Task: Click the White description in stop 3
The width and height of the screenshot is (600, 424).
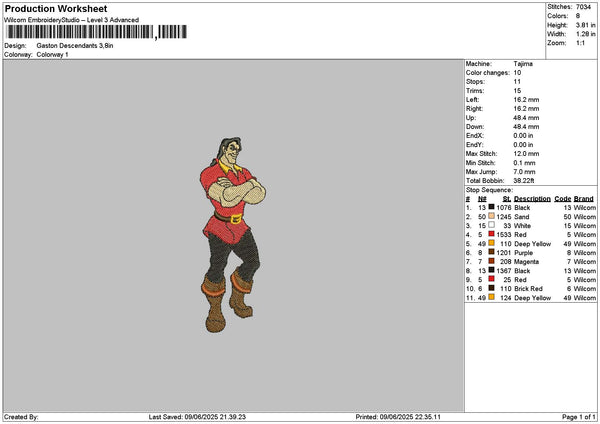Action: pyautogui.click(x=522, y=226)
